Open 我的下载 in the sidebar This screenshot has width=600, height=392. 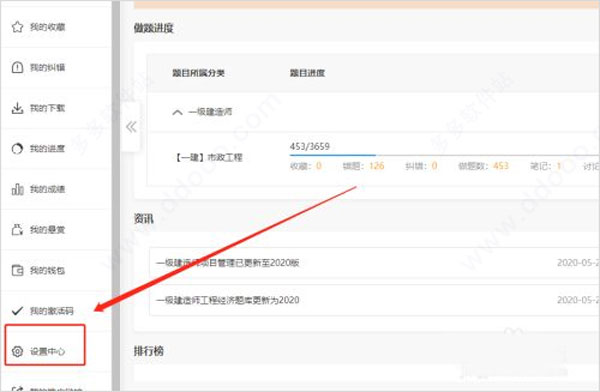pos(47,108)
